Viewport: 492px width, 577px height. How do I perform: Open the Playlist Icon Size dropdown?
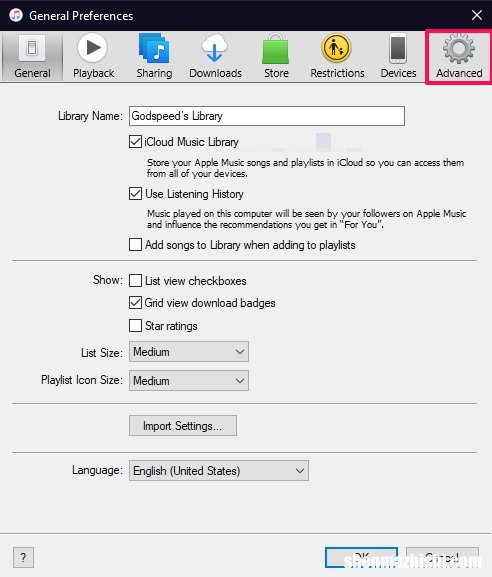tap(189, 380)
